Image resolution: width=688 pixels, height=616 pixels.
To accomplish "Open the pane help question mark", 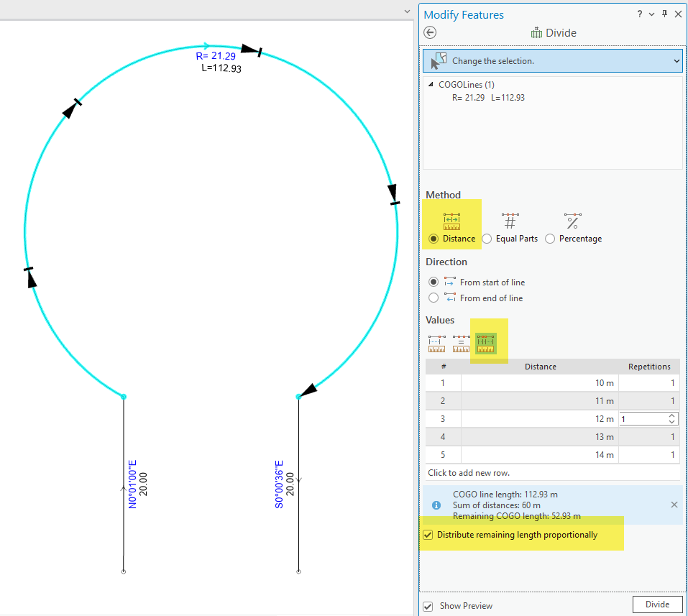I will click(x=640, y=14).
